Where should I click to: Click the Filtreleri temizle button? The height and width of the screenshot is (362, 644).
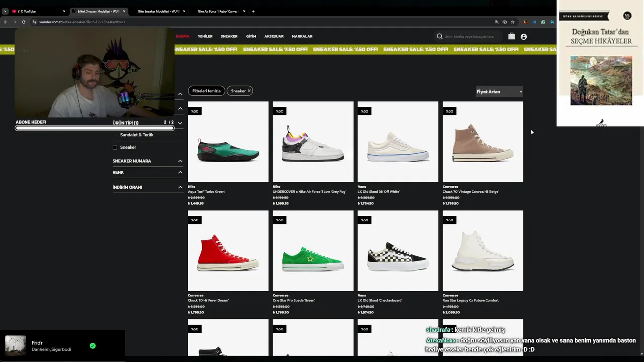coord(206,91)
